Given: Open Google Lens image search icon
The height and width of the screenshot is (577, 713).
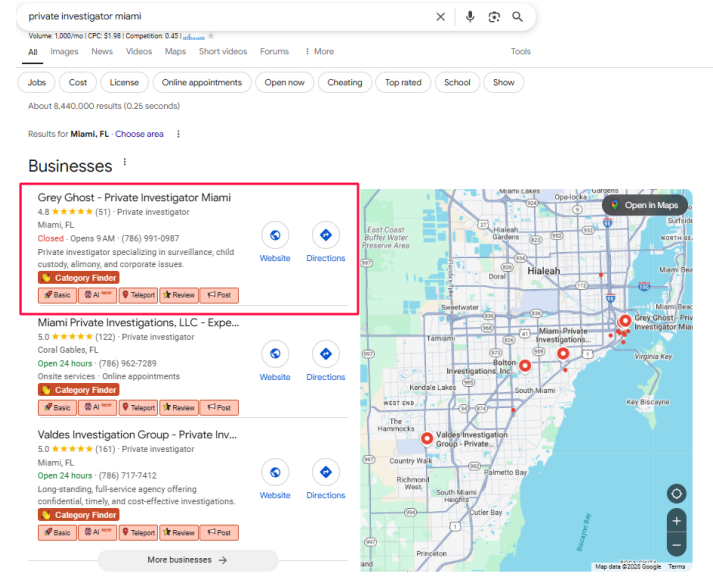Looking at the screenshot, I should click(494, 17).
